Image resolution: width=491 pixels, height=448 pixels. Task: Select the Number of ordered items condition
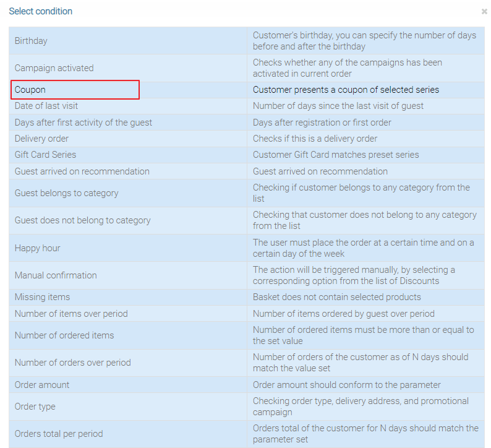pos(64,335)
